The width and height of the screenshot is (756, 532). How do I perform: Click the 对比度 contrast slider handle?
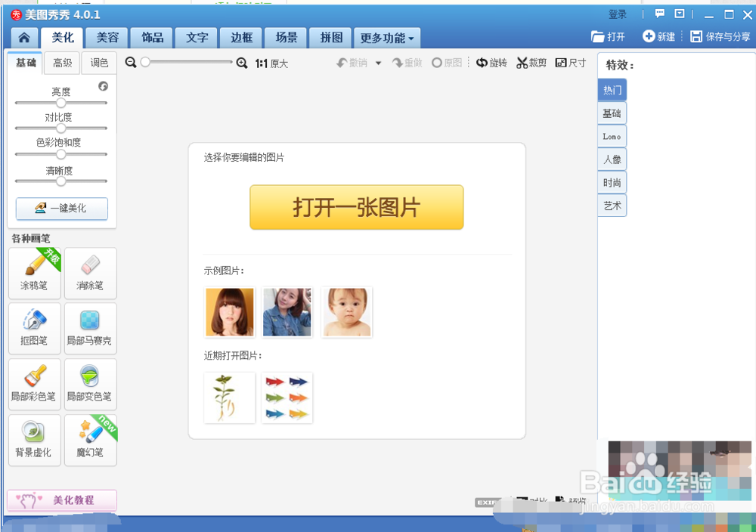[x=60, y=128]
